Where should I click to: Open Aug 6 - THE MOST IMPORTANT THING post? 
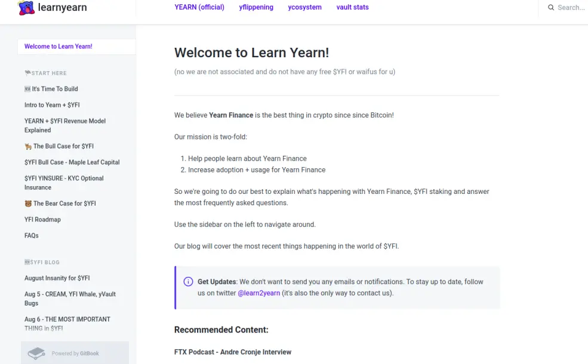pyautogui.click(x=67, y=324)
